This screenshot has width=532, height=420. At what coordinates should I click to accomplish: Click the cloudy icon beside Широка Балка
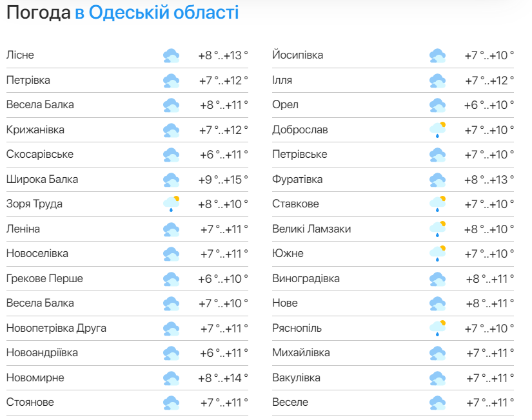(171, 180)
